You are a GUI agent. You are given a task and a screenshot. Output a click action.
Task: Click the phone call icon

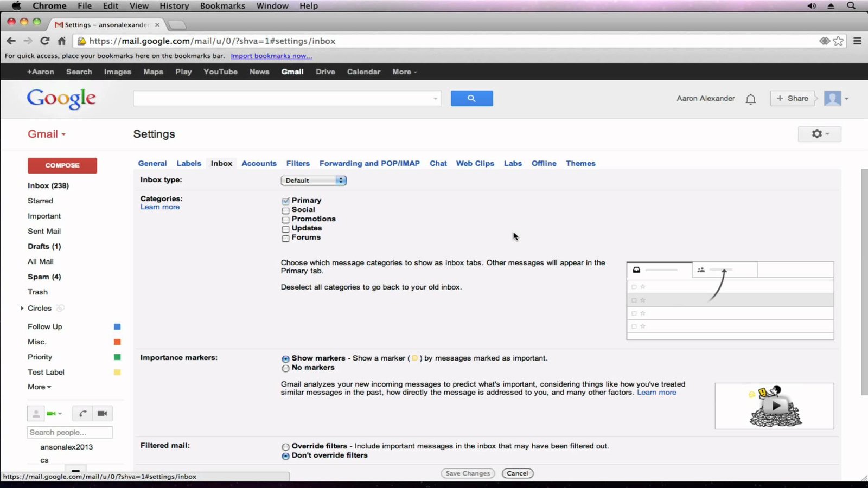pyautogui.click(x=82, y=413)
